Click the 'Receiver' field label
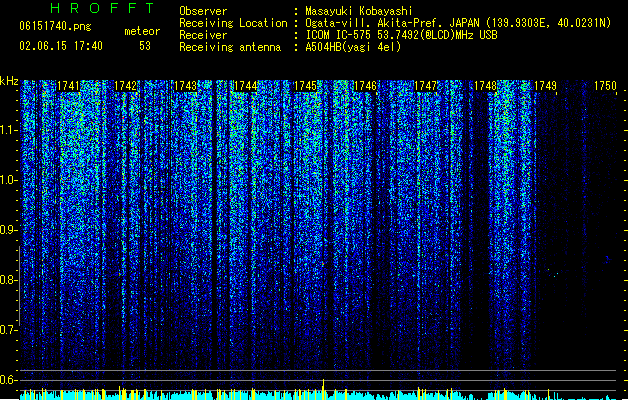Image resolution: width=629 pixels, height=400 pixels. 203,35
